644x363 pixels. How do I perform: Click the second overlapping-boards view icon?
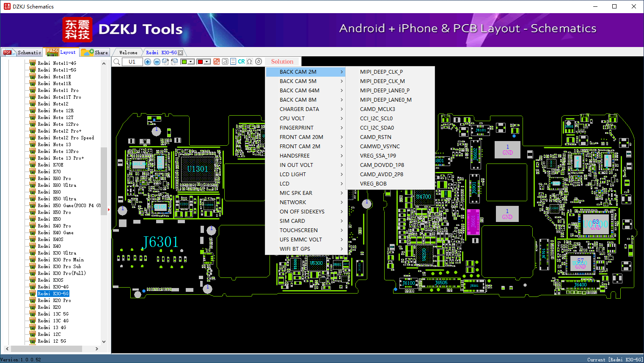click(x=174, y=62)
